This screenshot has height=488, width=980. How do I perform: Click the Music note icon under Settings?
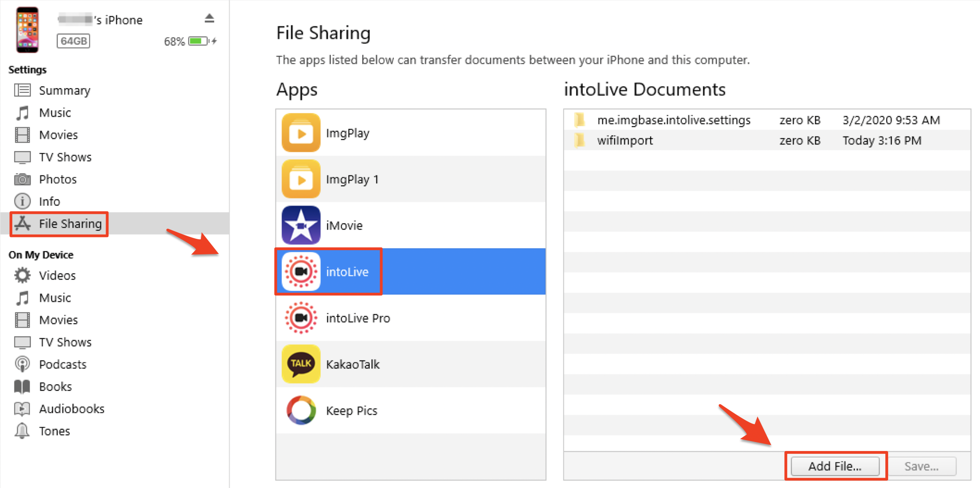tap(22, 113)
